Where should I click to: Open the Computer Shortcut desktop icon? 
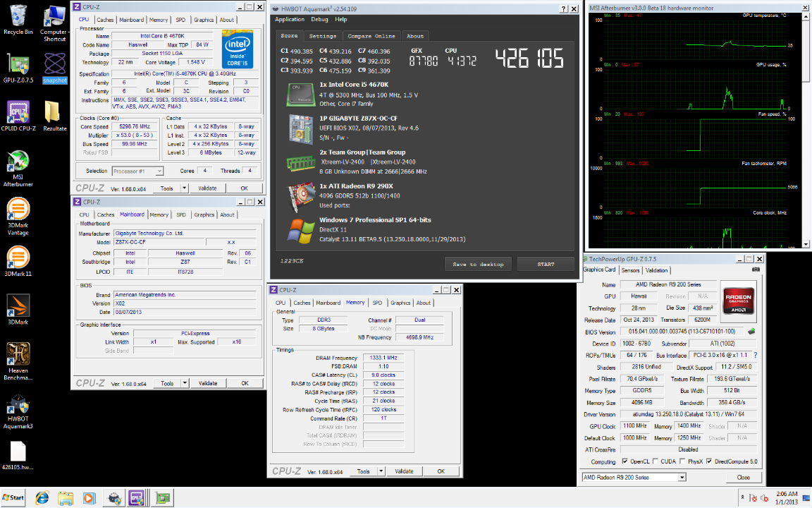tap(54, 24)
